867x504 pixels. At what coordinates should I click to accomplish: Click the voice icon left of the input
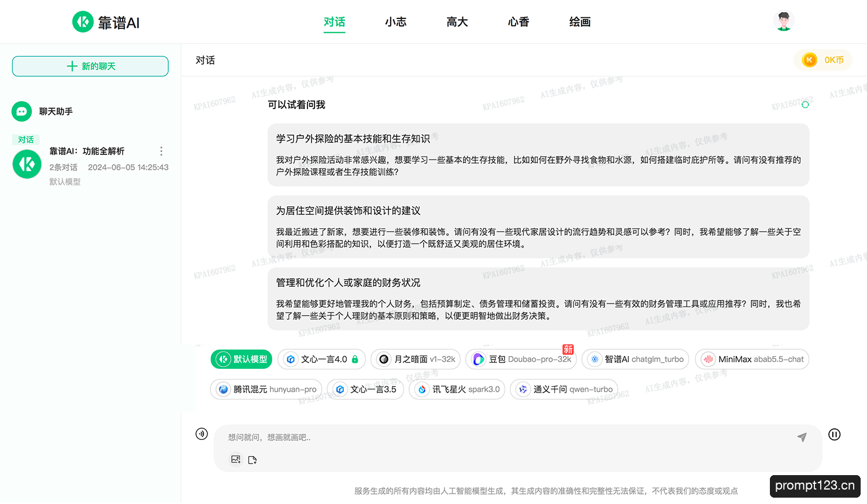[202, 434]
